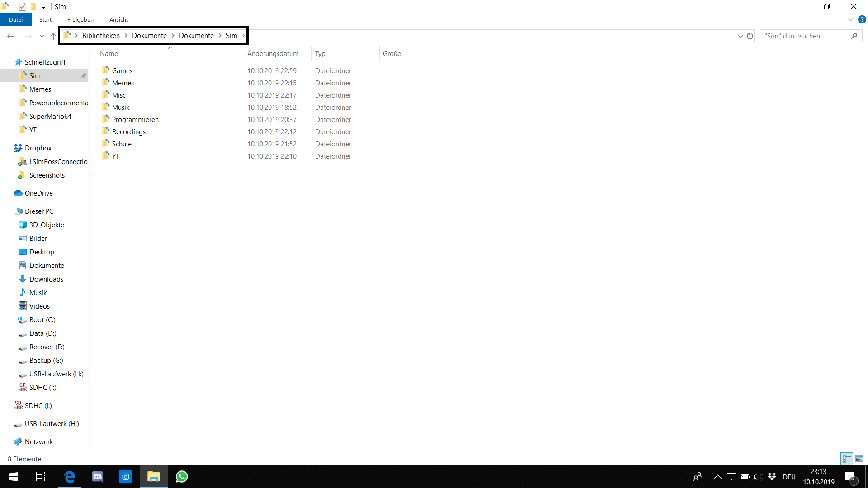868x488 pixels.
Task: Click the search magnifier icon
Action: pyautogui.click(x=854, y=36)
